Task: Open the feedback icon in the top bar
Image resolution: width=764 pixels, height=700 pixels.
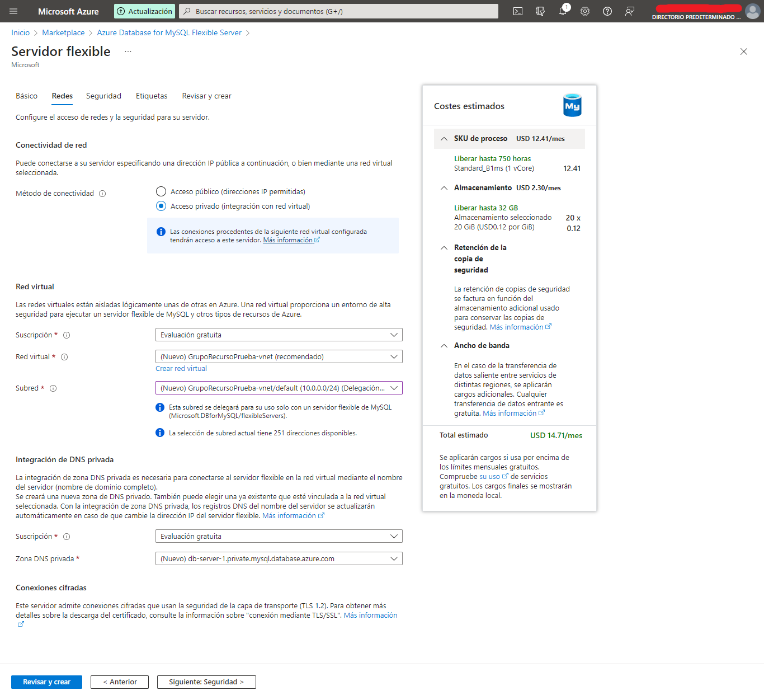Action: pyautogui.click(x=630, y=11)
